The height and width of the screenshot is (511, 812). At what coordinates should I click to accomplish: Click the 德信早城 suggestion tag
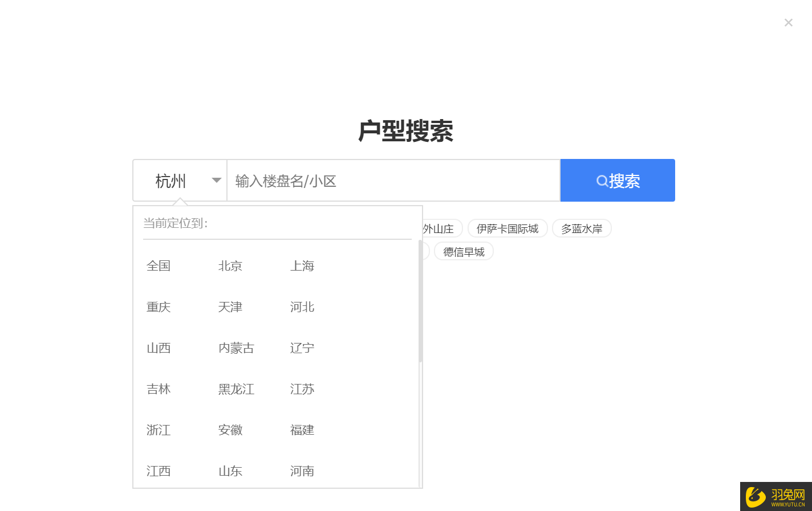tap(464, 252)
